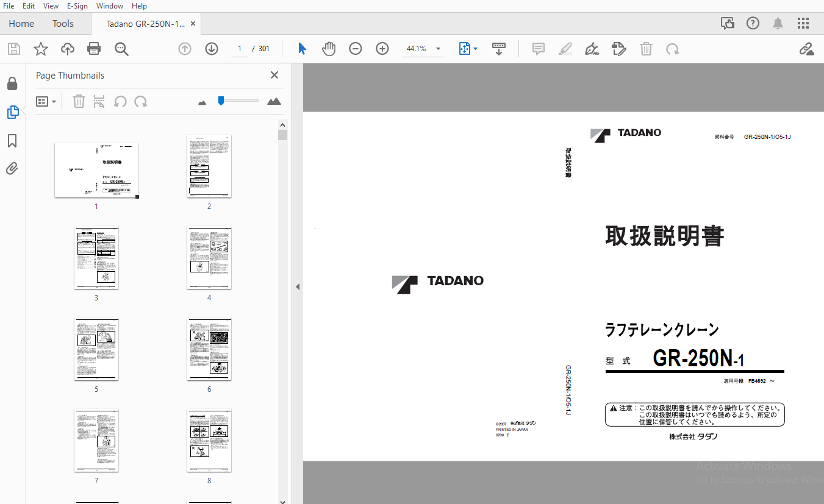Click the scrolling mode keyboard icon
This screenshot has width=824, height=504.
tap(499, 49)
